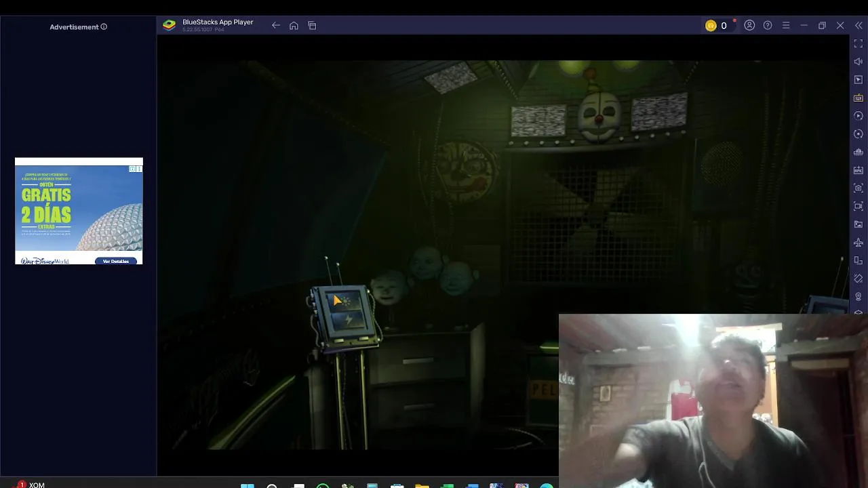Show recent apps in BlueStacks
Screen dimensions: 868x488
[312, 26]
